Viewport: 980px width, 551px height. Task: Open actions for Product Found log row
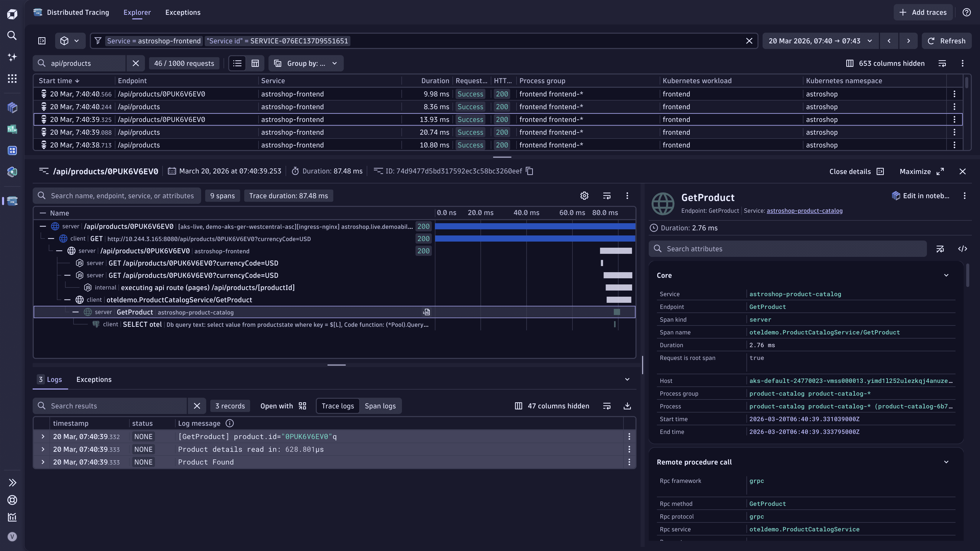click(x=629, y=462)
